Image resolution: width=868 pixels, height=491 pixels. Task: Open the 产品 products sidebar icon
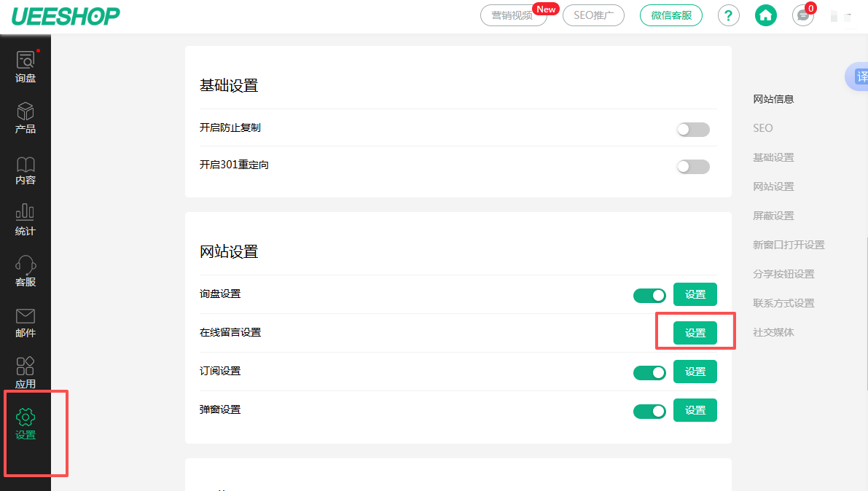pyautogui.click(x=26, y=117)
